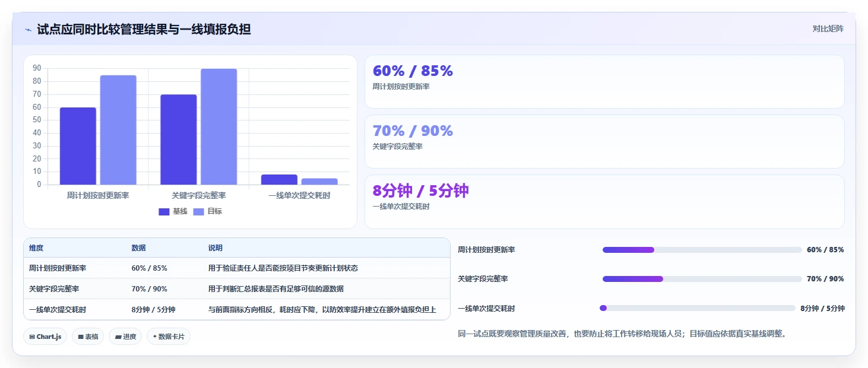
Task: Click table cell 一线单次提交耗时
Action: tap(58, 310)
